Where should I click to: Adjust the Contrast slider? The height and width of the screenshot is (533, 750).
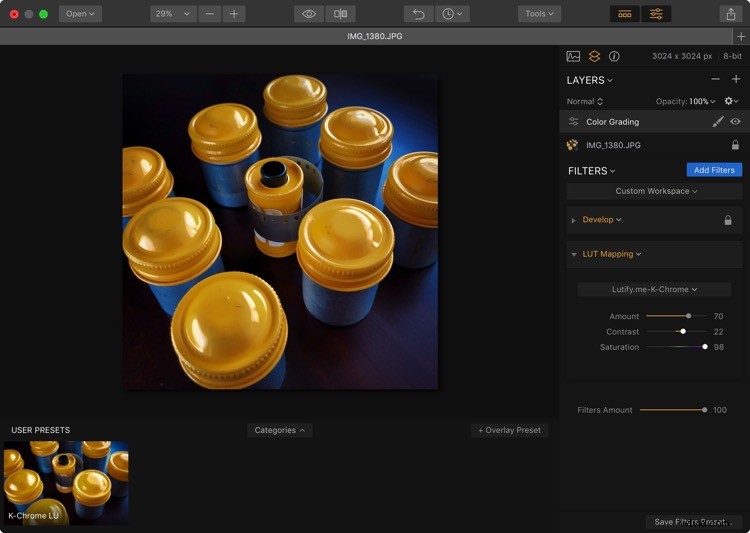(x=683, y=331)
